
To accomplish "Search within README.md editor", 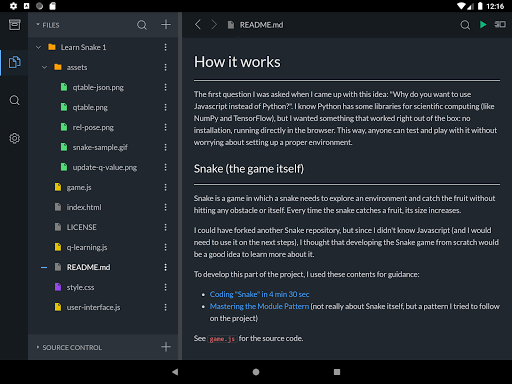I will (465, 25).
